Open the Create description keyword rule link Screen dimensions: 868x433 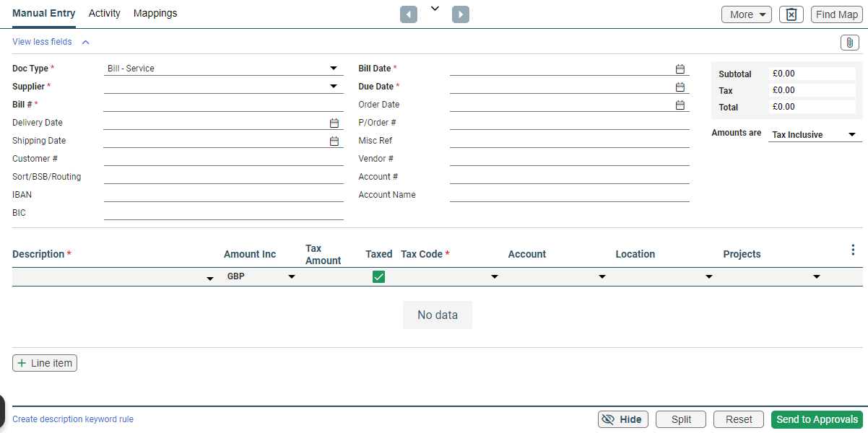click(x=72, y=419)
